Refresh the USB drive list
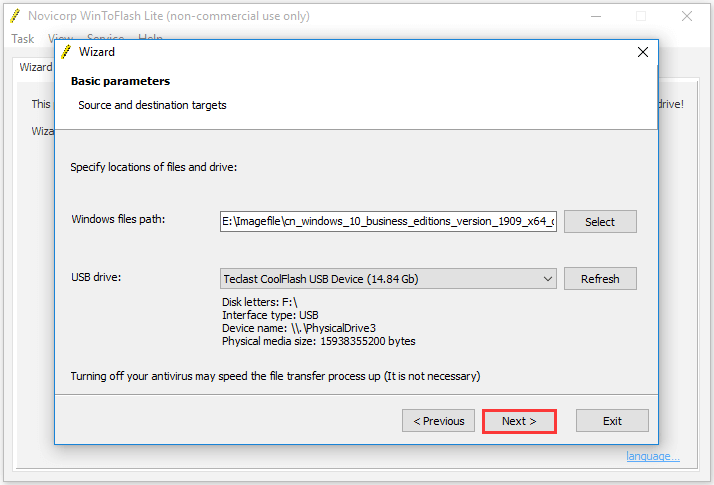Viewport: 714px width, 485px height. pos(600,279)
